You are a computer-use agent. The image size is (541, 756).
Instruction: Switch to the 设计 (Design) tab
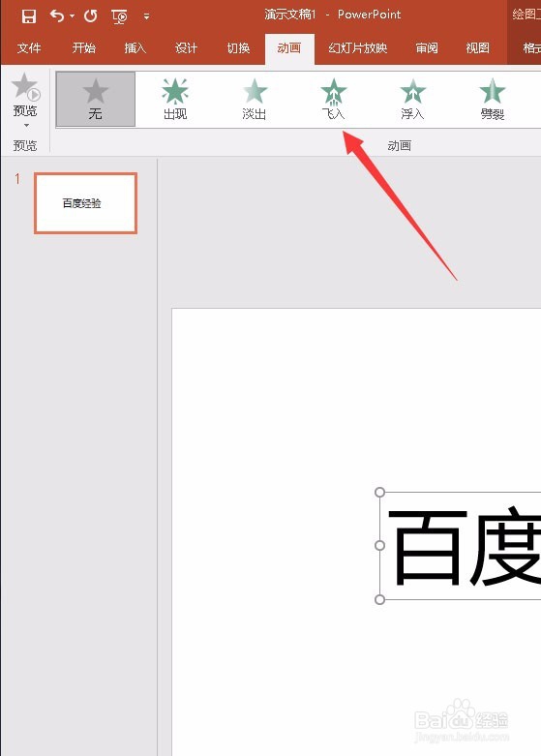click(x=186, y=48)
